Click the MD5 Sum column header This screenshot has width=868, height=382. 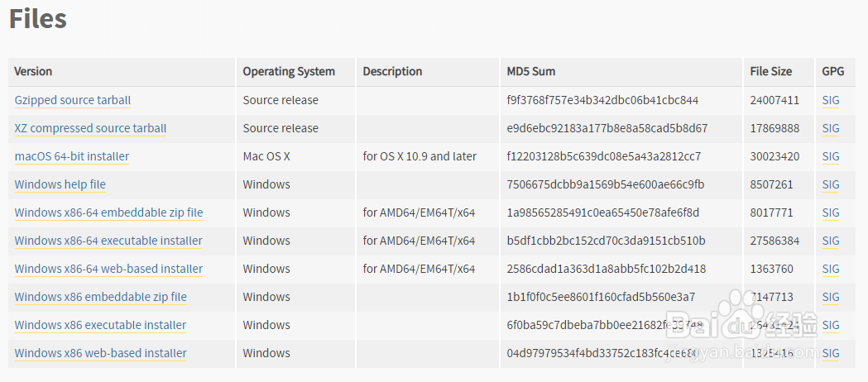tap(530, 72)
